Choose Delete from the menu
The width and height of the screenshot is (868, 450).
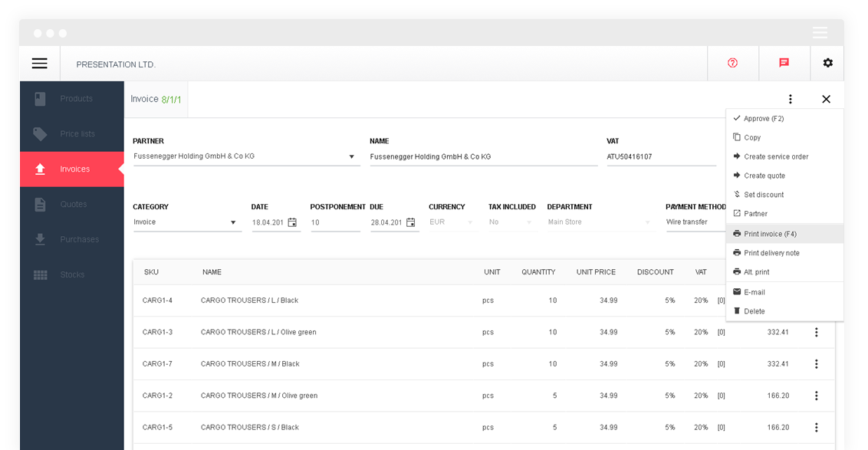tap(784, 311)
